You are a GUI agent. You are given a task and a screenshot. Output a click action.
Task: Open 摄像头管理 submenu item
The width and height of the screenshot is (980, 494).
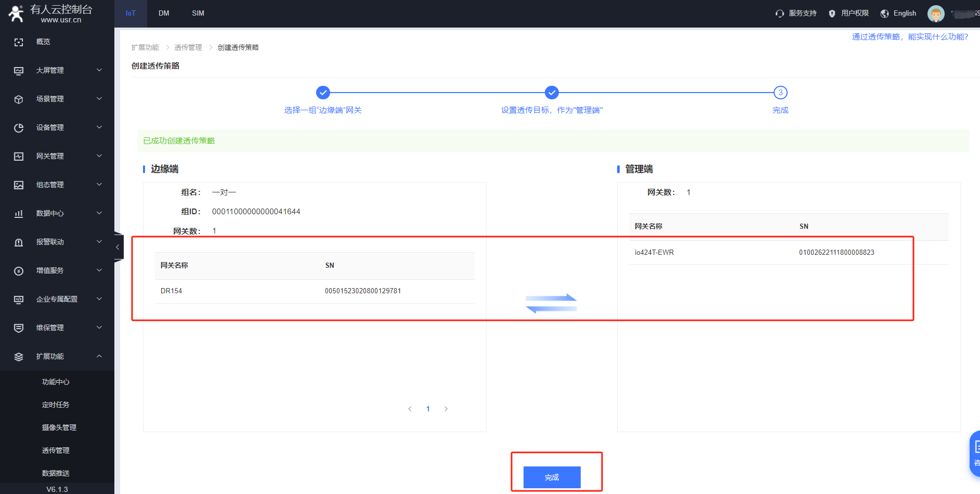(x=59, y=428)
